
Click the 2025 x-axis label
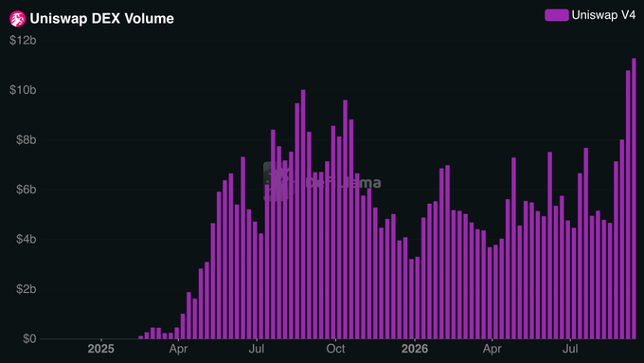[x=100, y=349]
